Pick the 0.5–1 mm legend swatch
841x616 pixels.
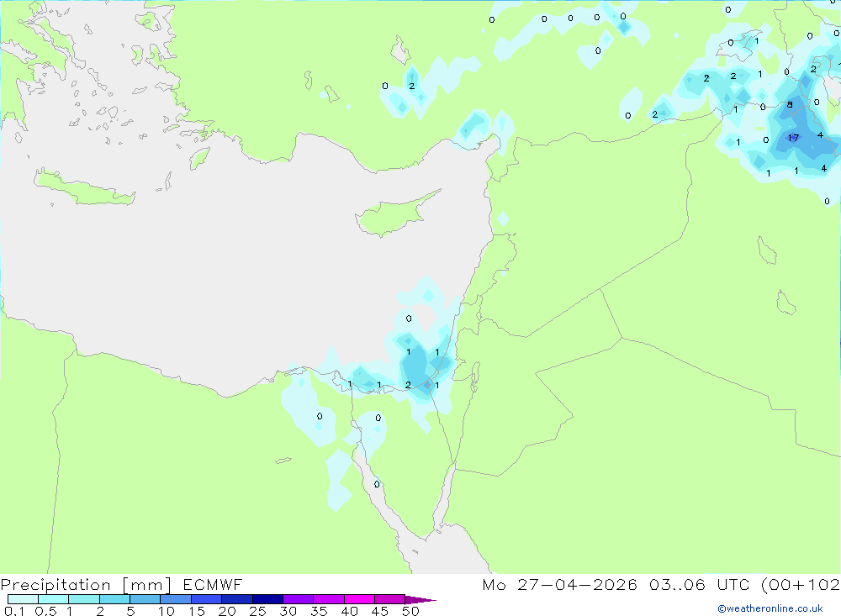tap(54, 599)
